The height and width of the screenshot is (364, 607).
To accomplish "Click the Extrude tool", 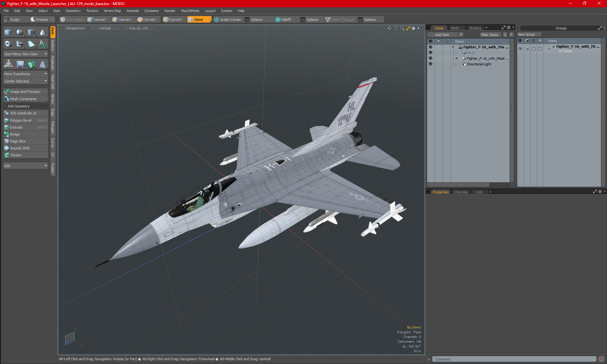I will 26,127.
